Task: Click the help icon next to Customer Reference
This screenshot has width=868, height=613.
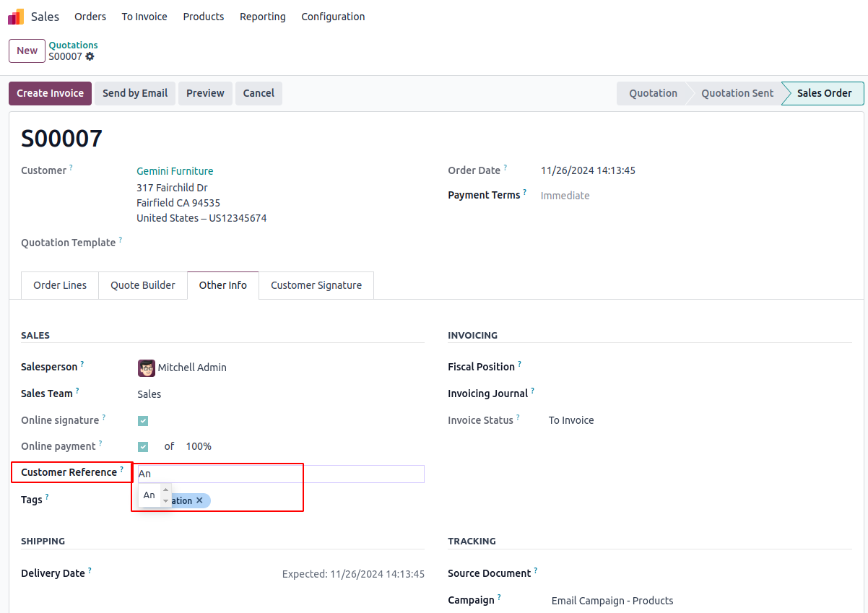Action: pyautogui.click(x=121, y=469)
